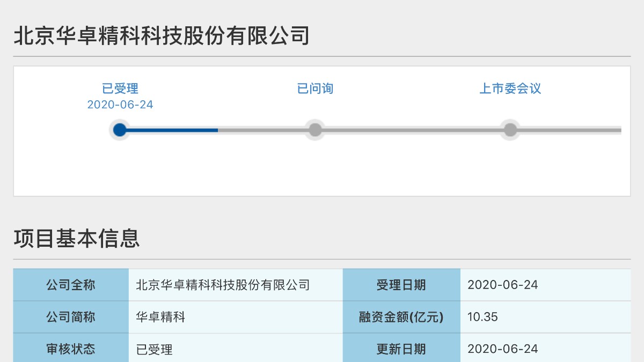644x362 pixels.
Task: Select the 已受理 stage label
Action: [x=120, y=88]
